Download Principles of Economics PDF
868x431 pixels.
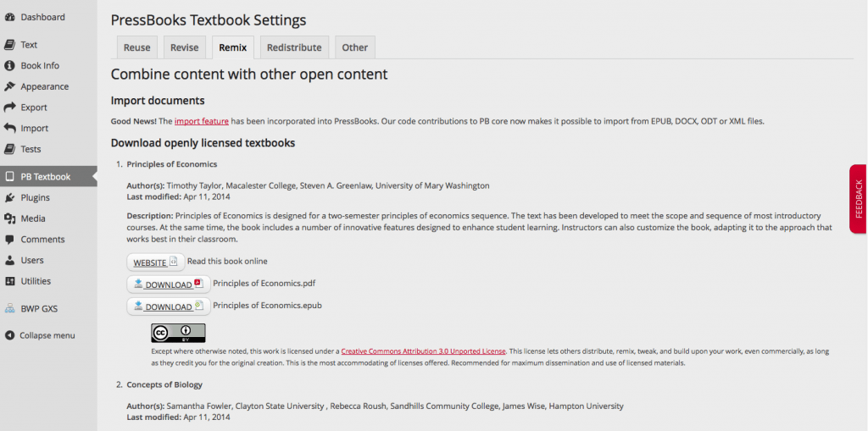tap(168, 284)
